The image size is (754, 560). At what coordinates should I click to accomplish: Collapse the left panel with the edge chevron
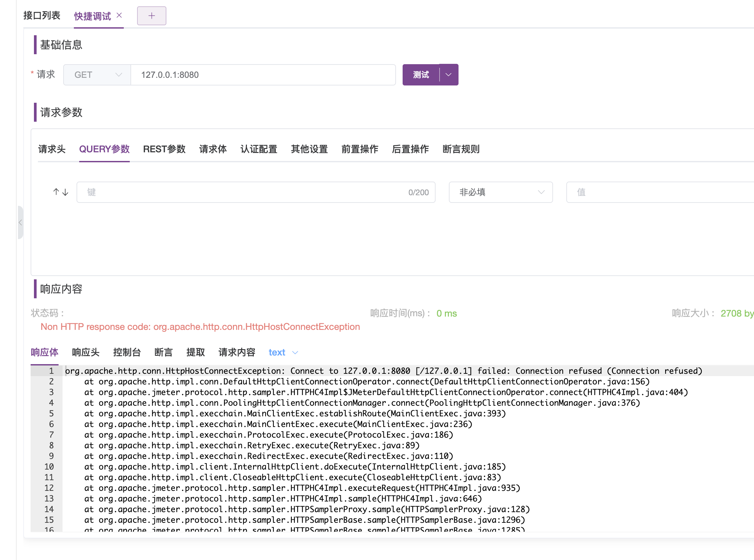(x=21, y=222)
